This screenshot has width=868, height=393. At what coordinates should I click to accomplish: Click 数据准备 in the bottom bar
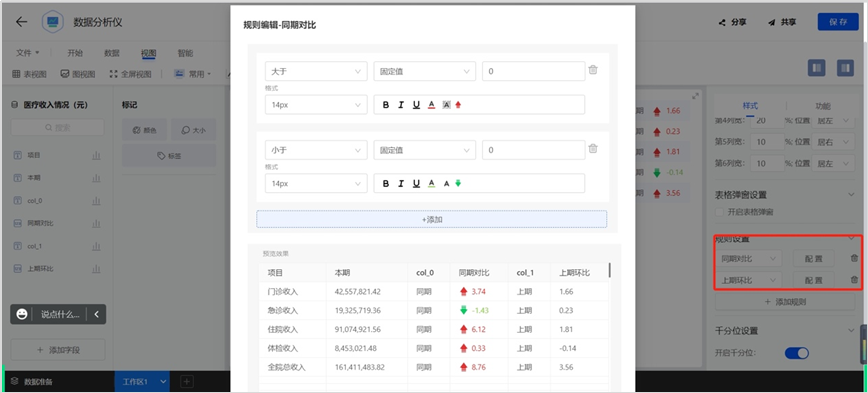pyautogui.click(x=32, y=381)
